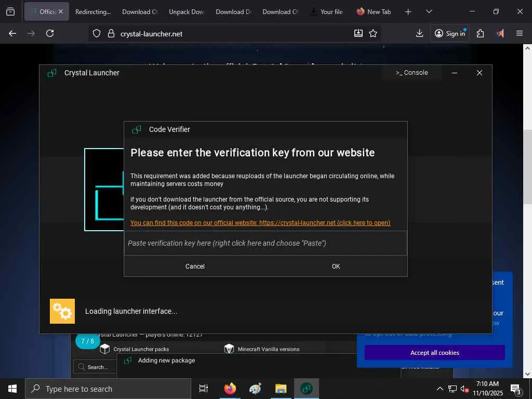Open the official website link in orange
Viewport: 532px width, 399px height.
click(260, 223)
